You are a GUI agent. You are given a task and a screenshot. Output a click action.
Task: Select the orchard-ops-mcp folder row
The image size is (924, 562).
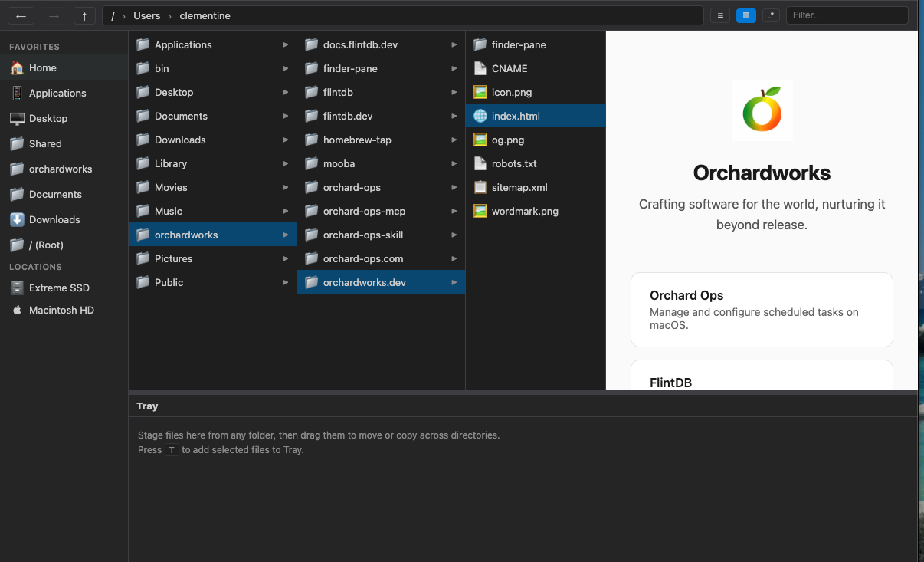pyautogui.click(x=381, y=211)
